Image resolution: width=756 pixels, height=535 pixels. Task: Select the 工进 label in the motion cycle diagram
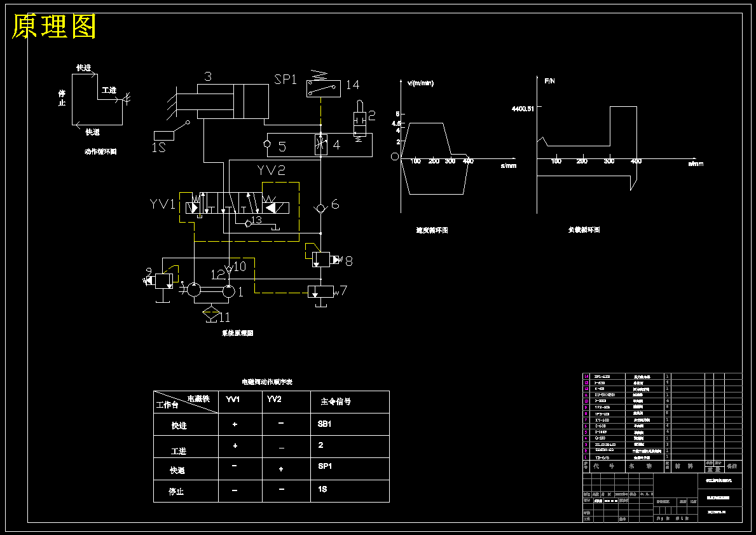coord(109,90)
